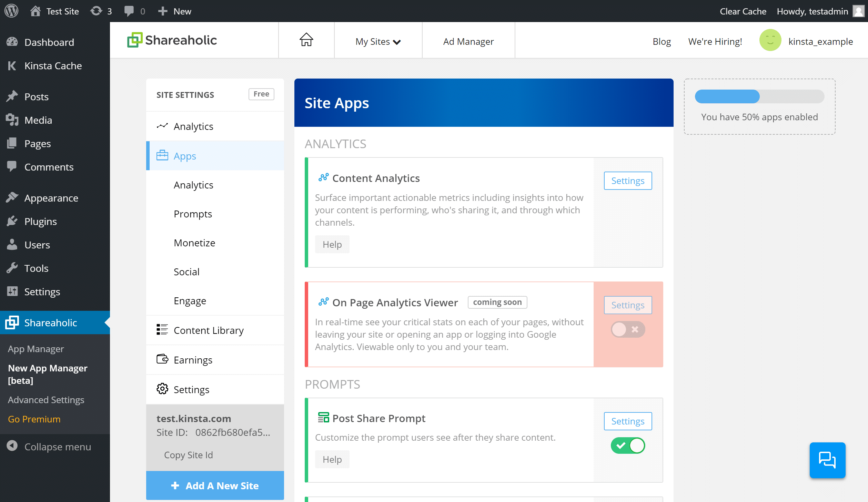Toggle the On Page Analytics Viewer switch
The width and height of the screenshot is (868, 502).
[627, 329]
